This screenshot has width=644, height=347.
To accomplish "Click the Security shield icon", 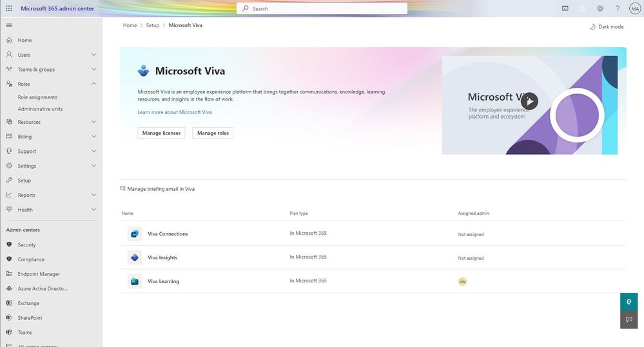I will [9, 244].
